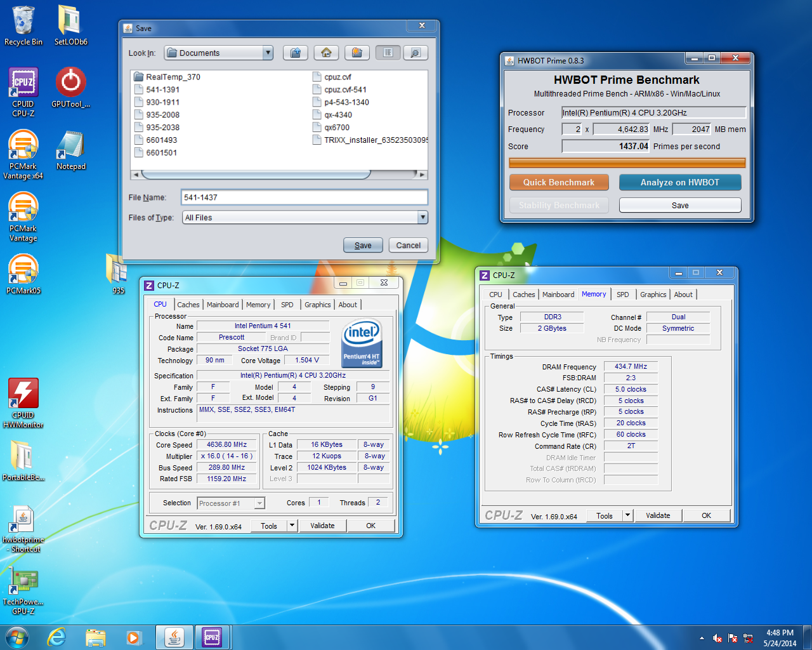Select the file cpuz.cvf-541

pos(339,90)
